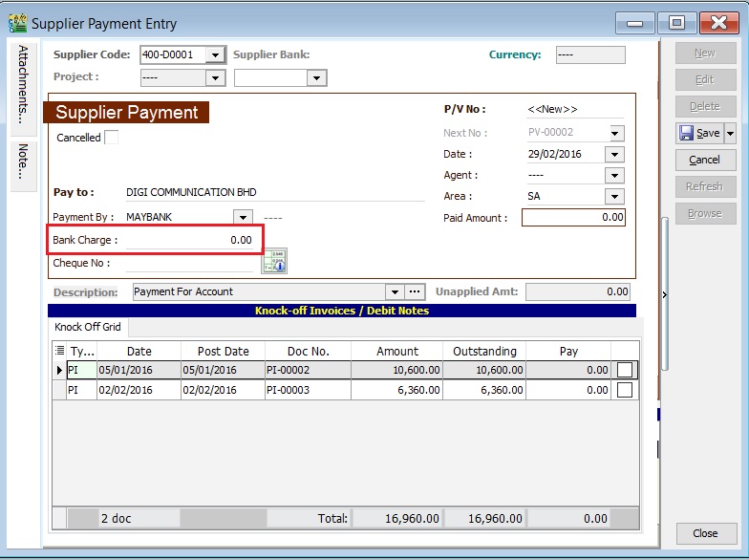
Task: Tick the Cancelled checkbox
Action: [112, 138]
